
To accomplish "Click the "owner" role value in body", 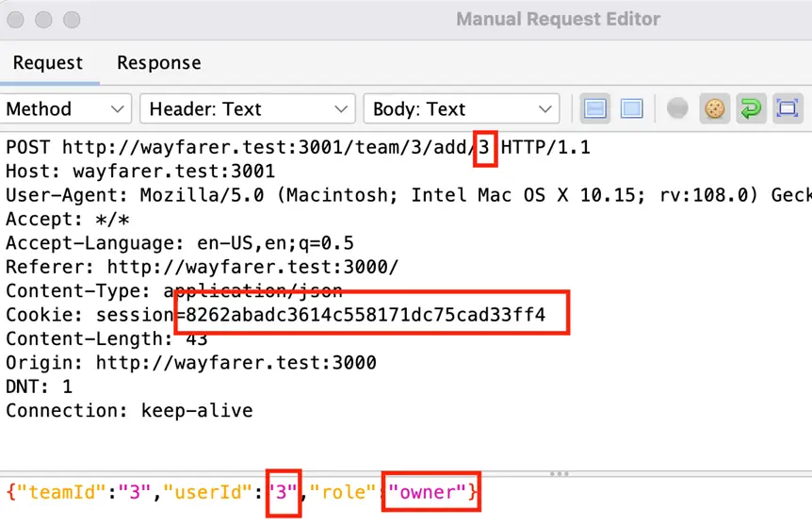I will click(428, 492).
